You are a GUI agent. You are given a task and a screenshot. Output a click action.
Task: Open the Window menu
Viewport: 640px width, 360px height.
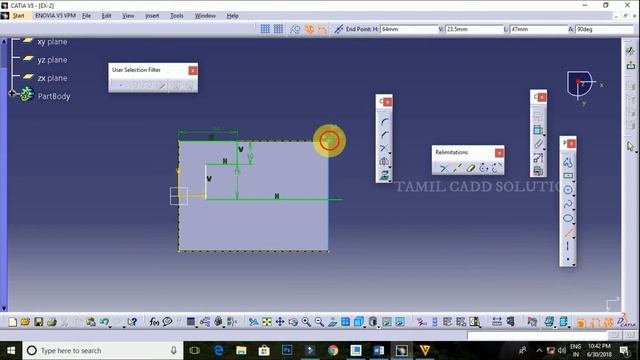coord(205,16)
